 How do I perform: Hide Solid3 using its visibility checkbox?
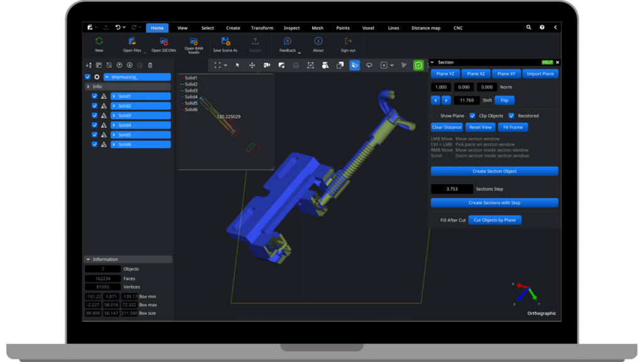(x=94, y=116)
